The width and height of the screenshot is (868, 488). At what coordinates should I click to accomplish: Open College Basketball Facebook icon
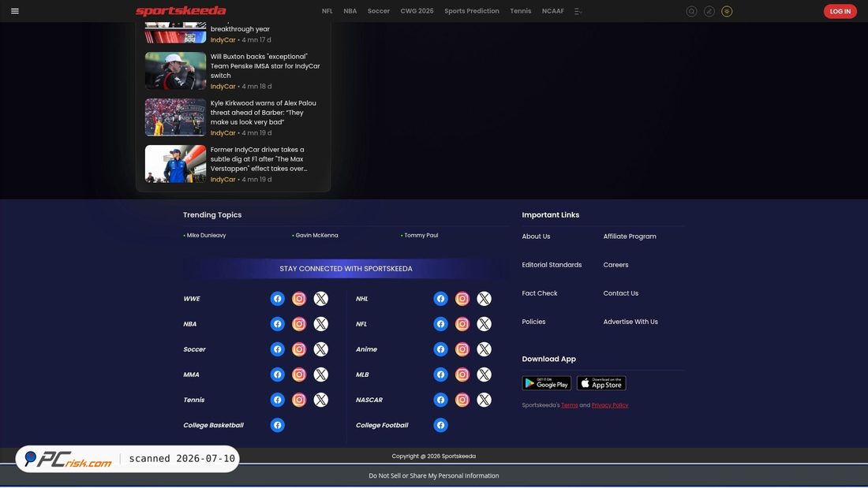[x=277, y=425]
